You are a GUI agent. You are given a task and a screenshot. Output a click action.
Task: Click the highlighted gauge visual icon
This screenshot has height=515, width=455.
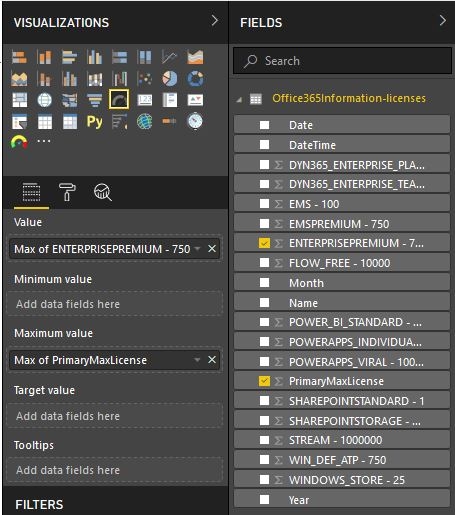pos(119,99)
